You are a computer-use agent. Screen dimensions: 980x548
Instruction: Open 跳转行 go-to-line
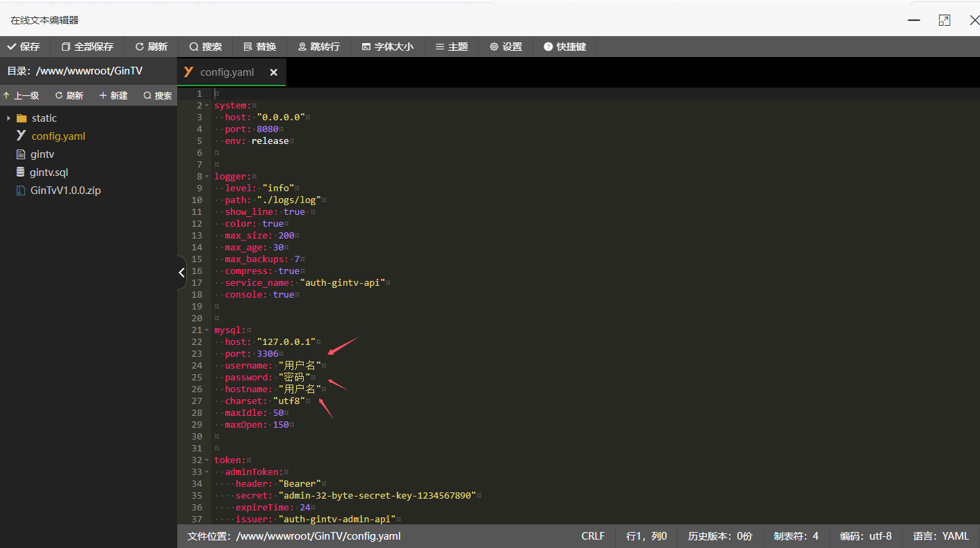[x=319, y=47]
